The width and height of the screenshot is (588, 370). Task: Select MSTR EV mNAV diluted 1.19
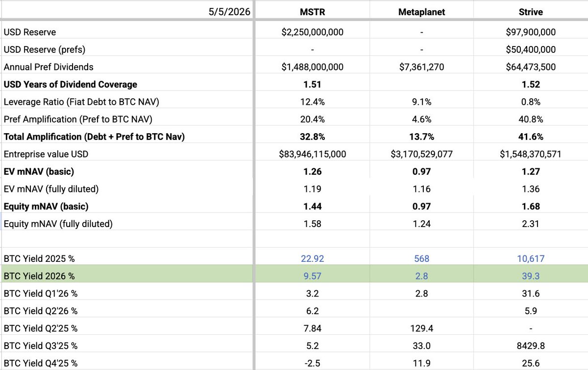pyautogui.click(x=313, y=189)
